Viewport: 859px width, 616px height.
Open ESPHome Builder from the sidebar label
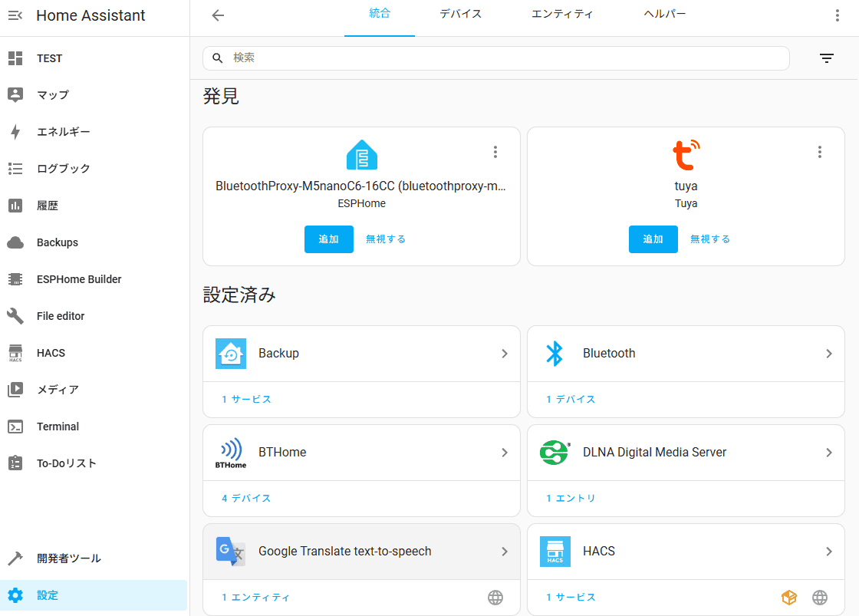click(79, 279)
